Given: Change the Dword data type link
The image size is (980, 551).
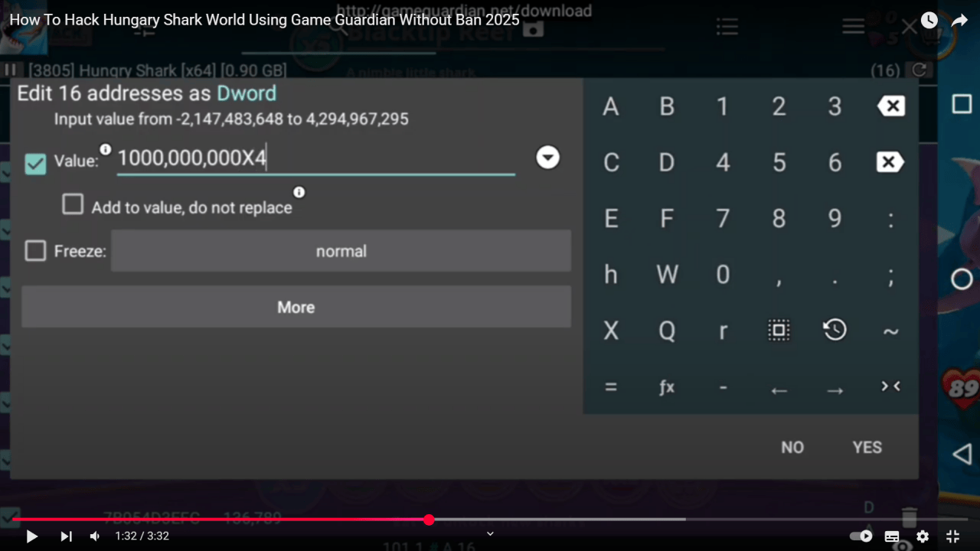Looking at the screenshot, I should [247, 93].
